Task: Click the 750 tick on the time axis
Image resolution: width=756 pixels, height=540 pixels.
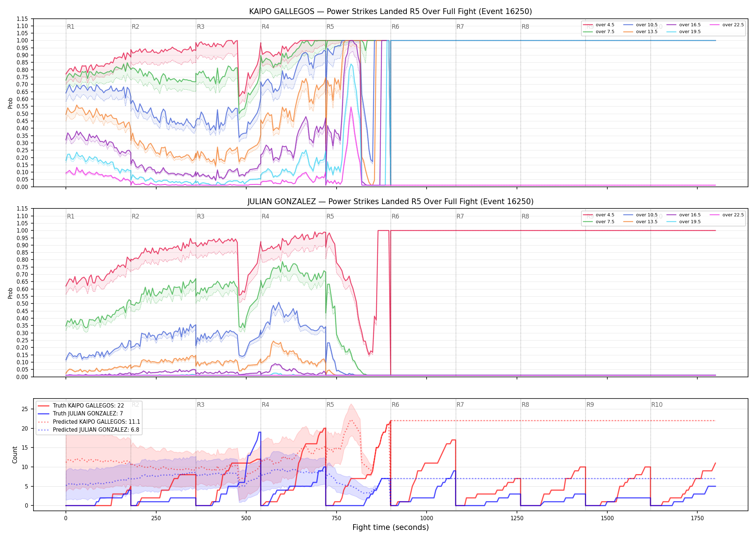Action: [337, 518]
